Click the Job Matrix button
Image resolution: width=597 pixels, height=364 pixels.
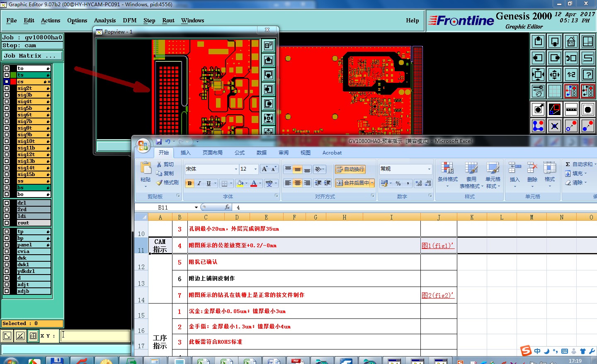coord(32,56)
